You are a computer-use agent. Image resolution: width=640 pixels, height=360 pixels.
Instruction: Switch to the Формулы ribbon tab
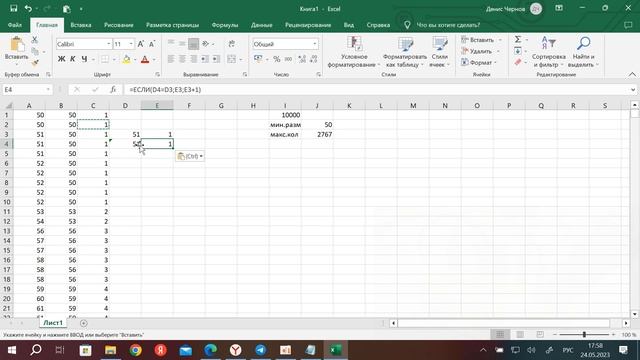224,25
